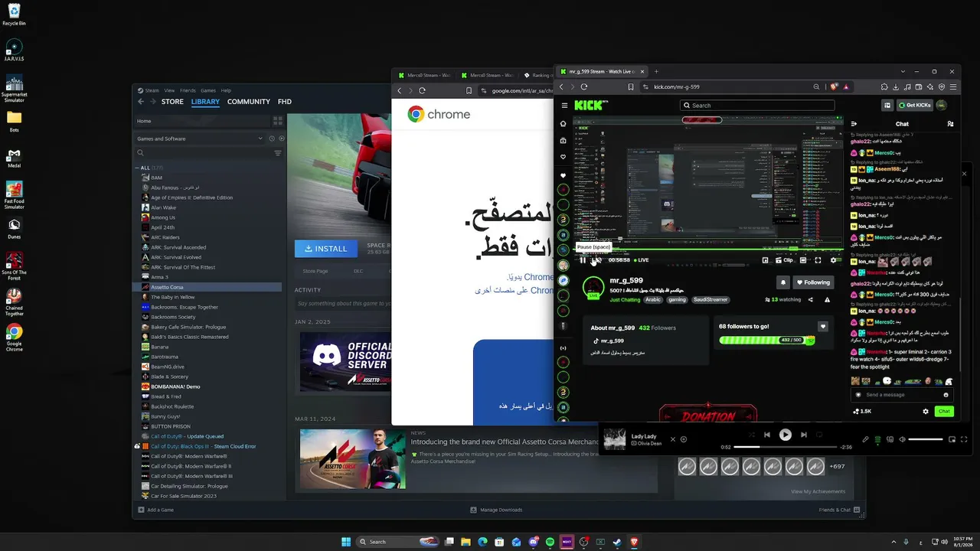This screenshot has width=980, height=551.
Task: Play the Lady Lady track
Action: pos(785,435)
